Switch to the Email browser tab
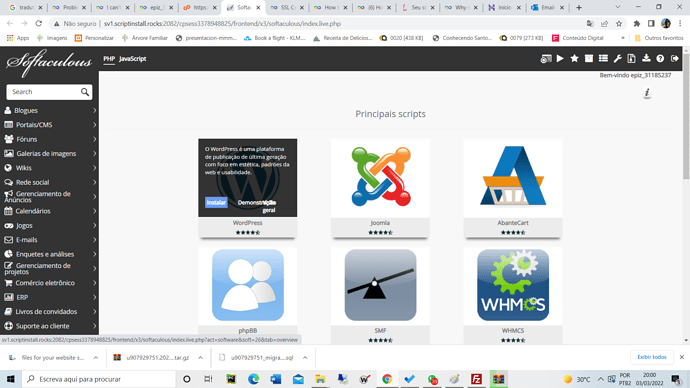 click(x=547, y=7)
